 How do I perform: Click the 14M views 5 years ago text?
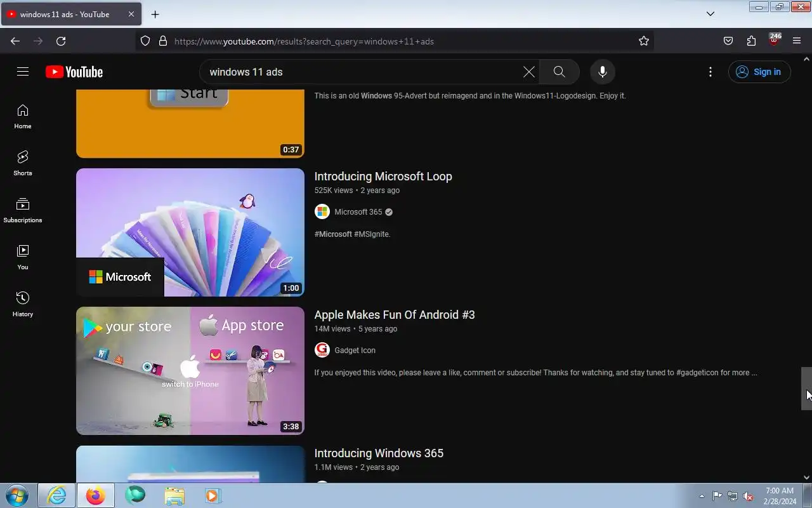[x=356, y=329]
